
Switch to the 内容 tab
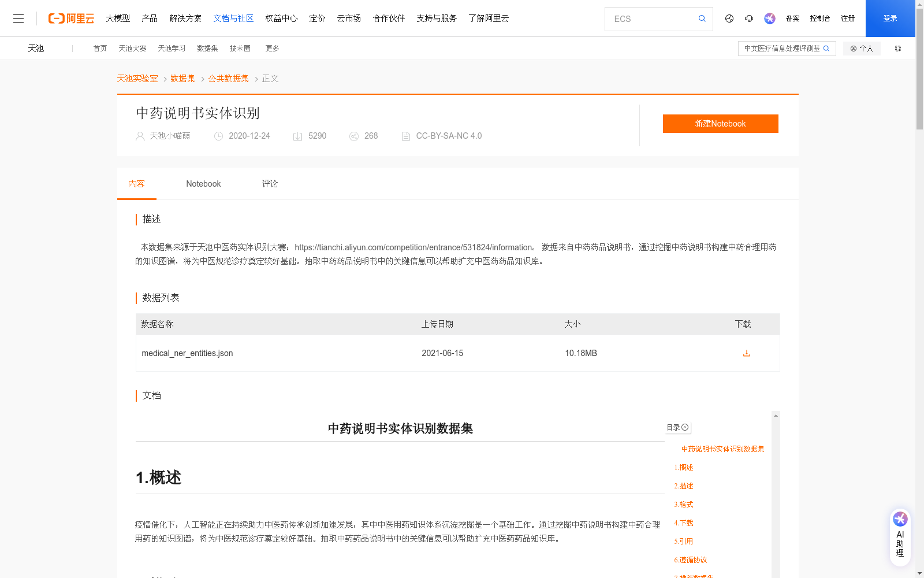coord(136,184)
